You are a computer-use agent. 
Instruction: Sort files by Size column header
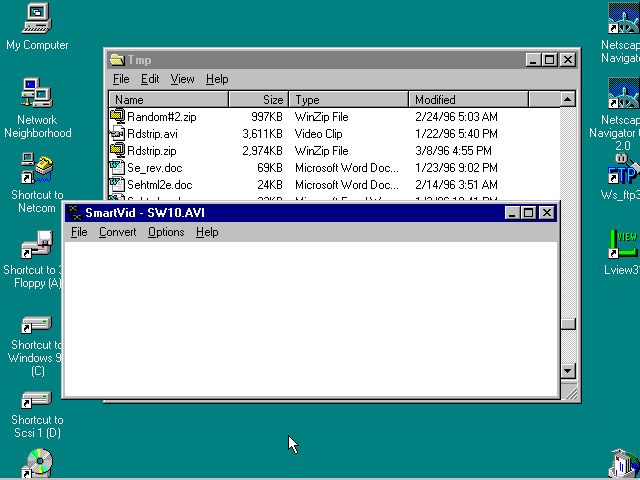tap(259, 100)
